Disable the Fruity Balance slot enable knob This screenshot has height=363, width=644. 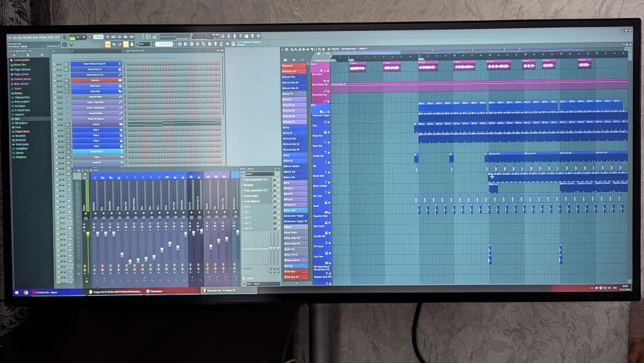tap(274, 201)
